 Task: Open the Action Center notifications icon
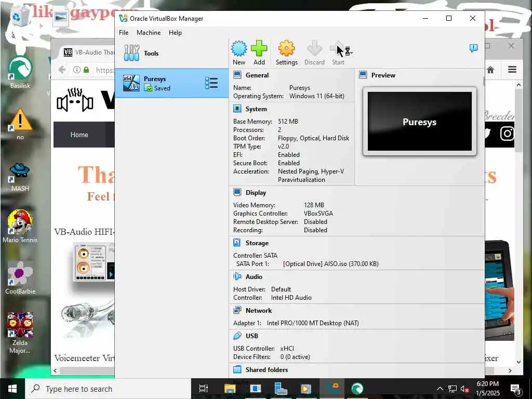[516, 389]
